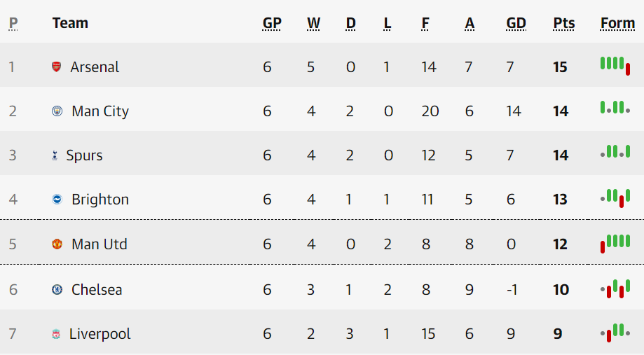
Task: Click the Spurs club crest
Action: (55, 155)
